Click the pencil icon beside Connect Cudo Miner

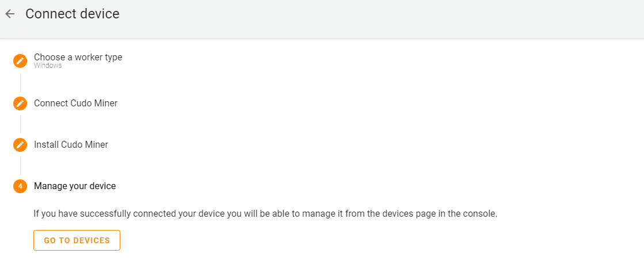(20, 103)
